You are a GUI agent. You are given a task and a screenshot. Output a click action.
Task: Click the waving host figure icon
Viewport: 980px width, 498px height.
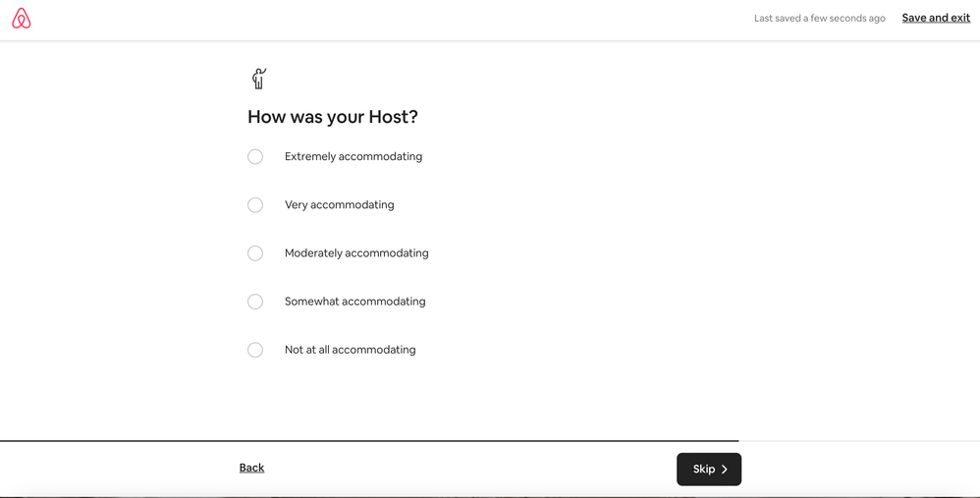coord(259,79)
